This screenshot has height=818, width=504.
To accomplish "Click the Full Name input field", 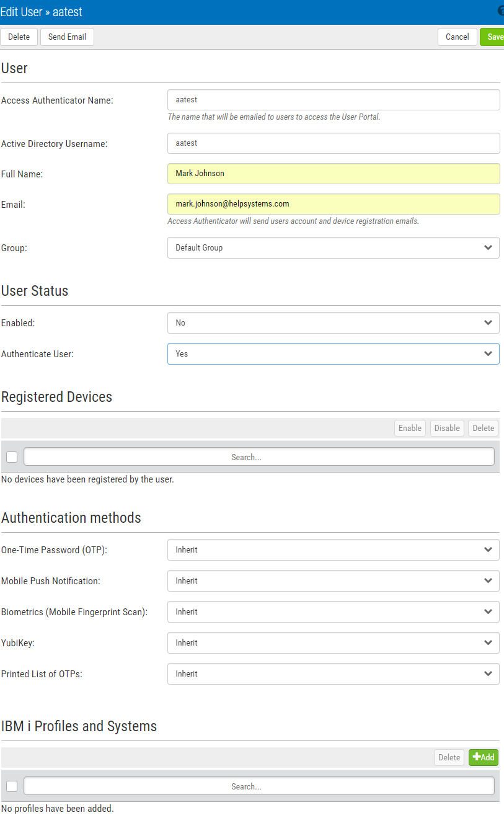I will (x=333, y=174).
